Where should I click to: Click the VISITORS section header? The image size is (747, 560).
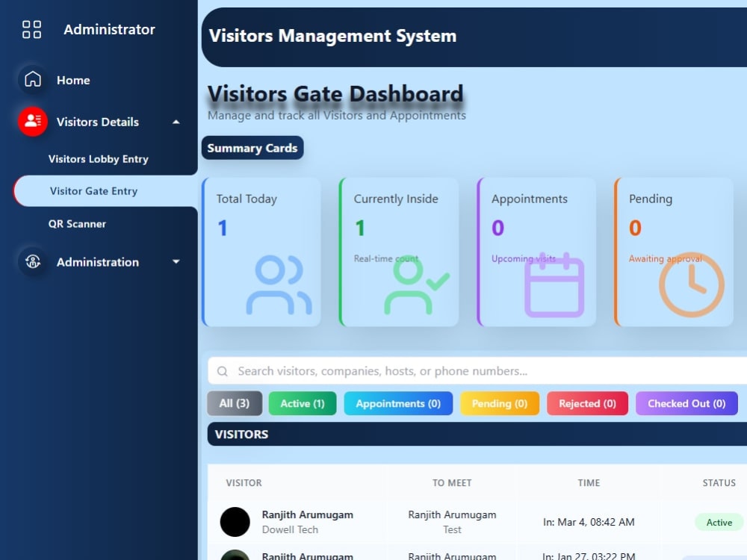click(x=477, y=435)
